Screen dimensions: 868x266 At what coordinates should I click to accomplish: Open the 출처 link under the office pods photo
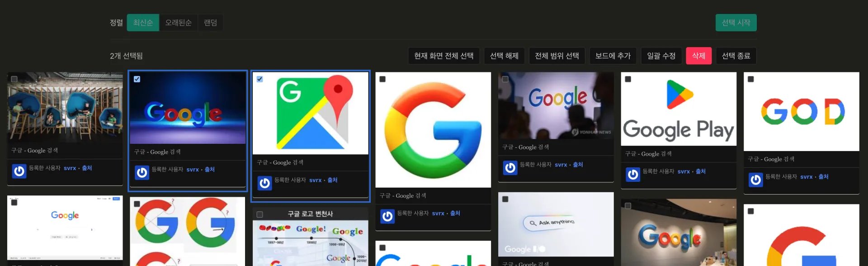coord(87,168)
